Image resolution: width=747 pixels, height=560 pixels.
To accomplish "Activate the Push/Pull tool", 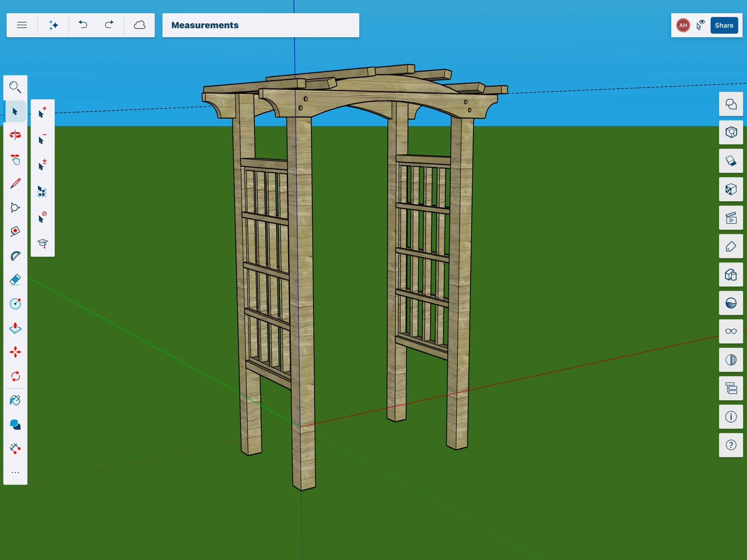I will tap(15, 328).
